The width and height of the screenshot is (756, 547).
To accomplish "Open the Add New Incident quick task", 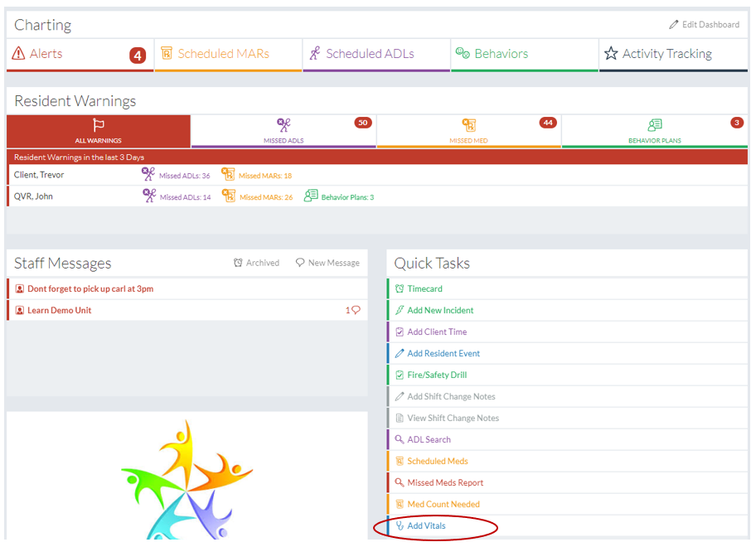I will click(440, 311).
